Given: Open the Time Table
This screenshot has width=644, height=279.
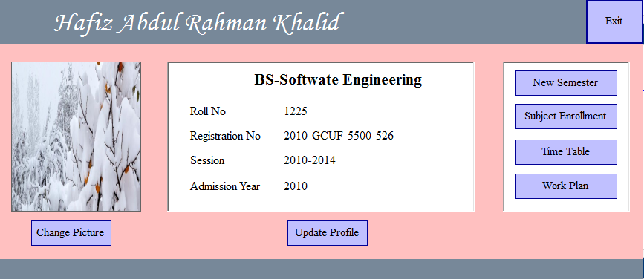Looking at the screenshot, I should coord(566,152).
